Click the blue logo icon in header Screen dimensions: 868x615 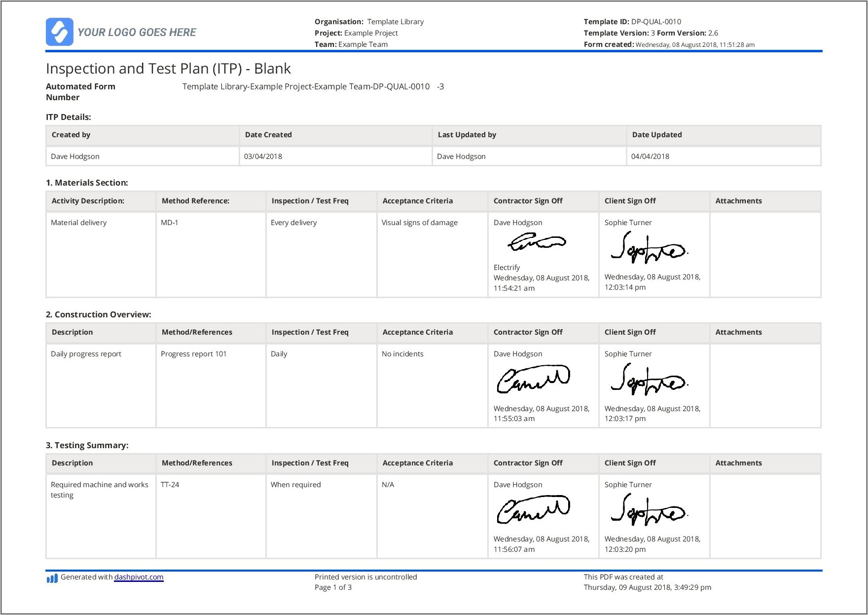pos(60,32)
